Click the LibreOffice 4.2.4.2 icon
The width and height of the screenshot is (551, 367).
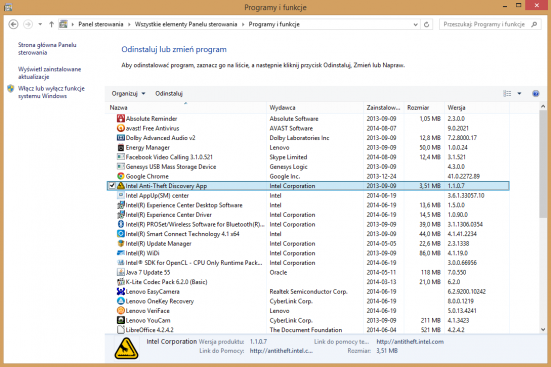pos(121,330)
